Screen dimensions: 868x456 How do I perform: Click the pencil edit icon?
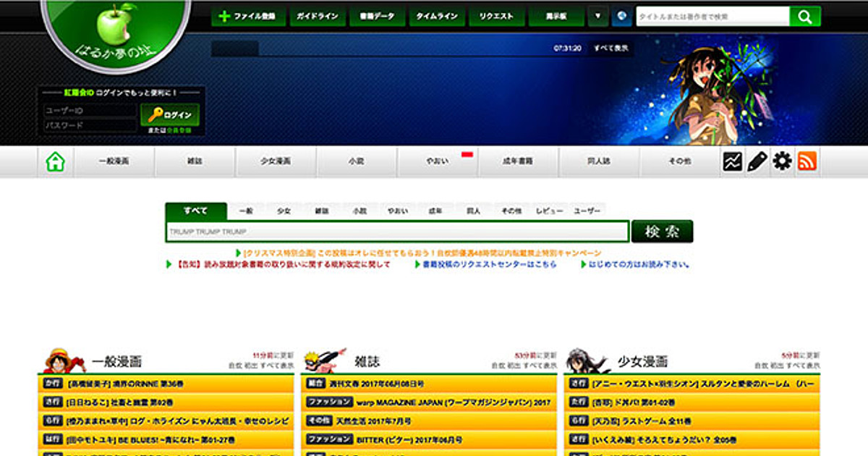757,161
